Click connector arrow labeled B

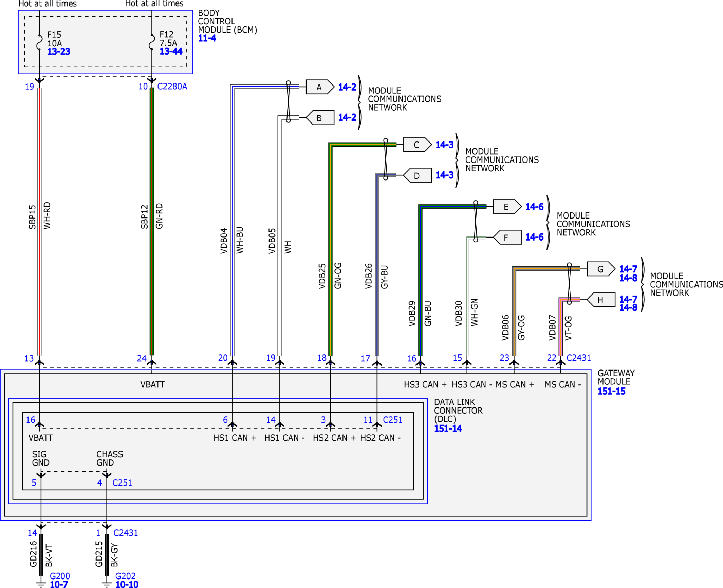[x=320, y=118]
